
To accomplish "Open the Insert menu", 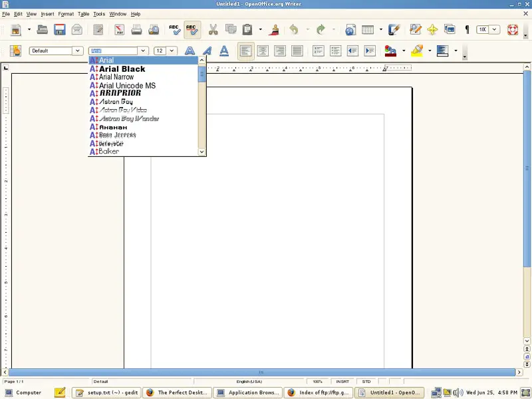I will point(47,14).
